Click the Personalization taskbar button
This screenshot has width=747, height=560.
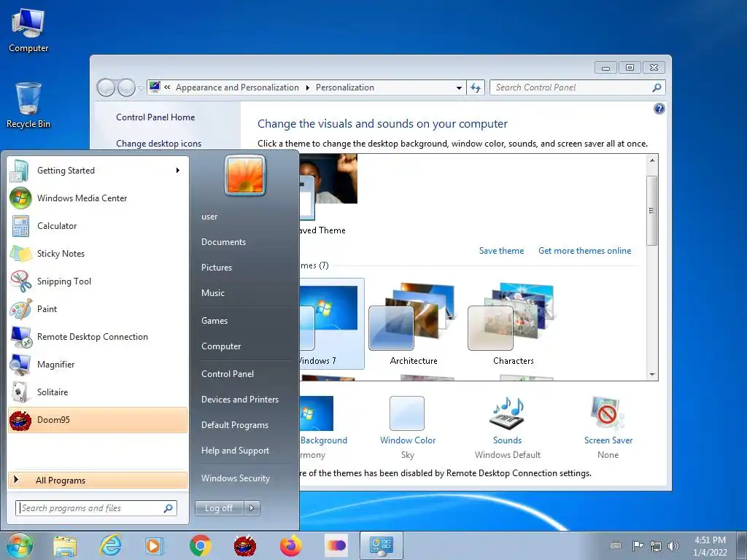(381, 545)
